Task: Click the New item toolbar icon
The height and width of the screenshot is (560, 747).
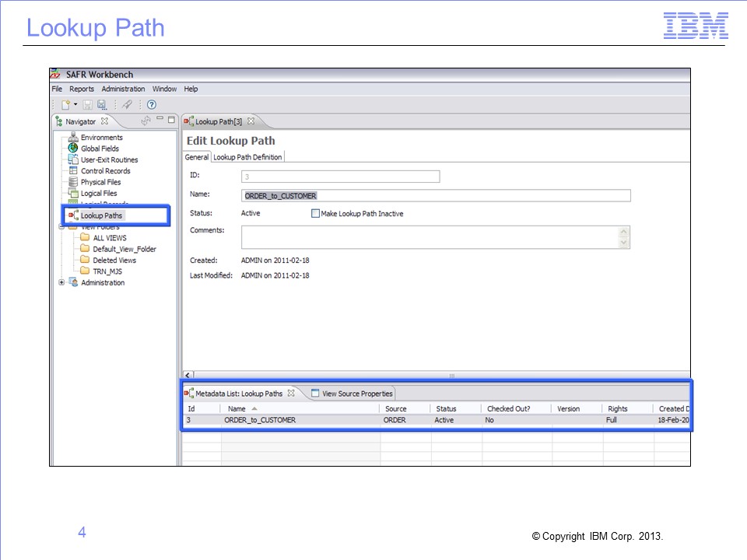Action: pos(65,105)
